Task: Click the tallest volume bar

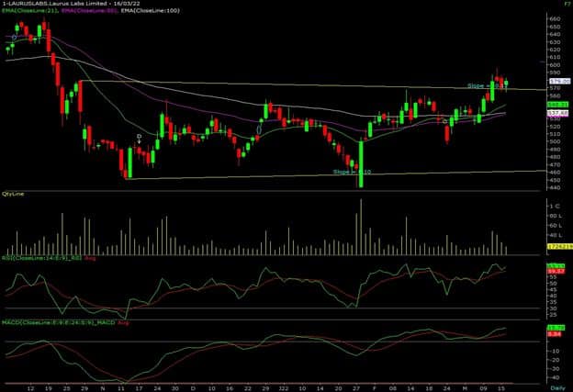Action: tap(361, 227)
